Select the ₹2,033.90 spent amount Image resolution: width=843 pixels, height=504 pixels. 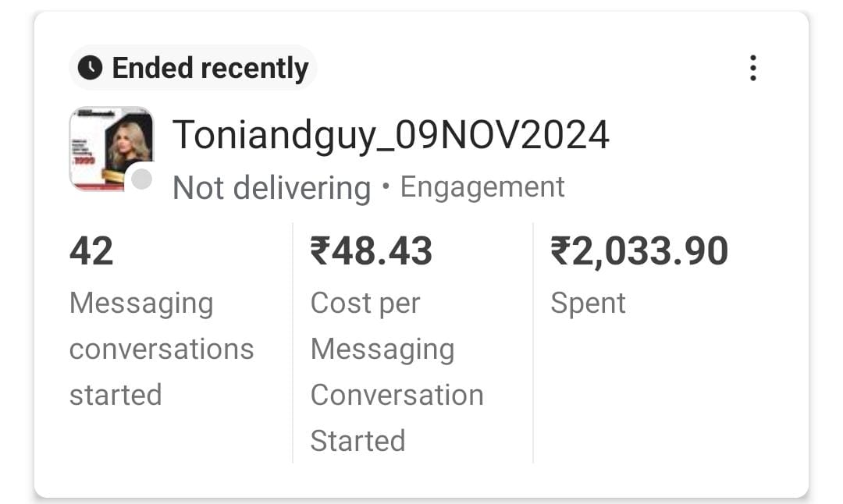pos(639,252)
